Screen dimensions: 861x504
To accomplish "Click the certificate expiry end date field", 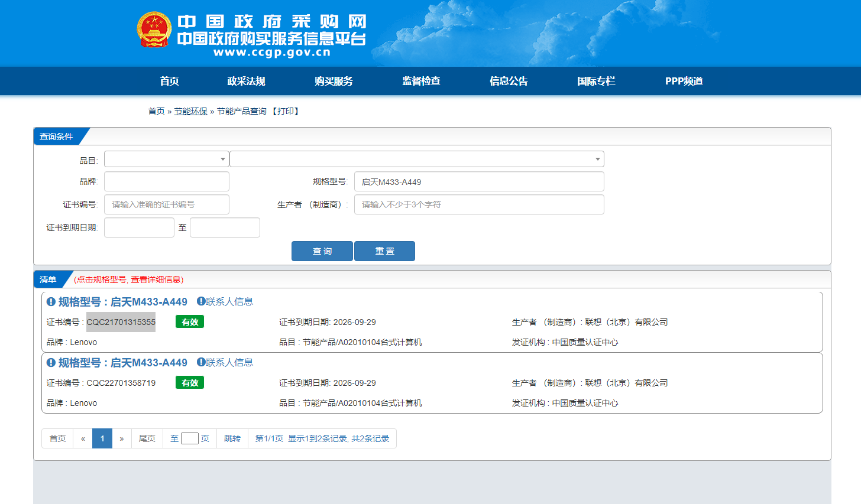I will [x=225, y=227].
